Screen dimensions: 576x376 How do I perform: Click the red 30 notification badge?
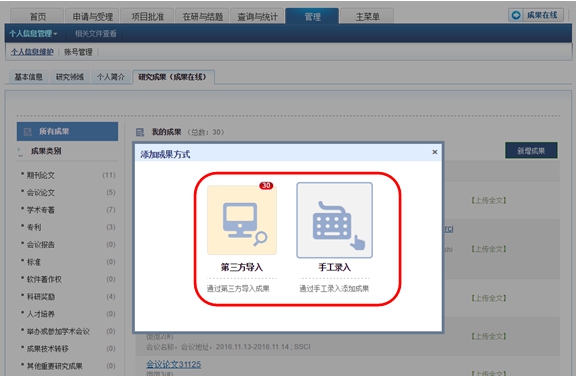[x=266, y=185]
